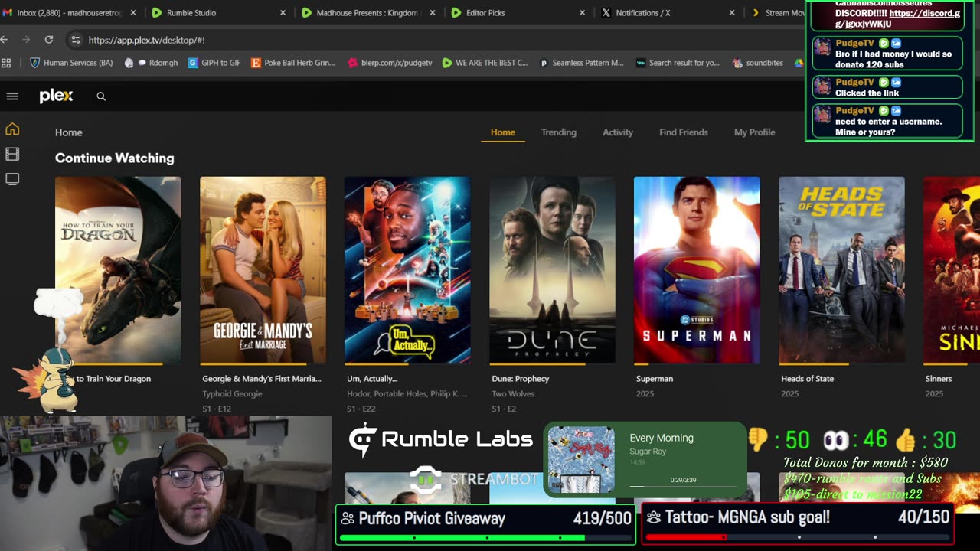Open the Trending tab in Plex
This screenshot has width=980, height=551.
pyautogui.click(x=559, y=132)
